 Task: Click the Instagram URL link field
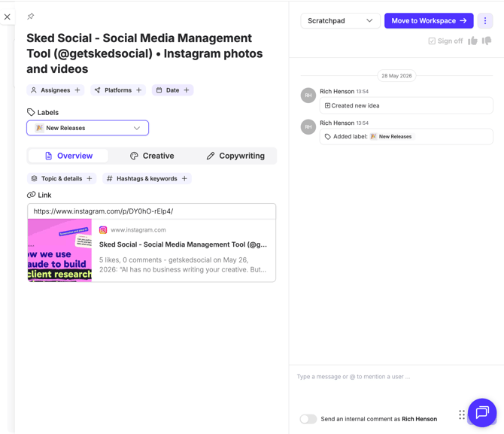tap(151, 211)
